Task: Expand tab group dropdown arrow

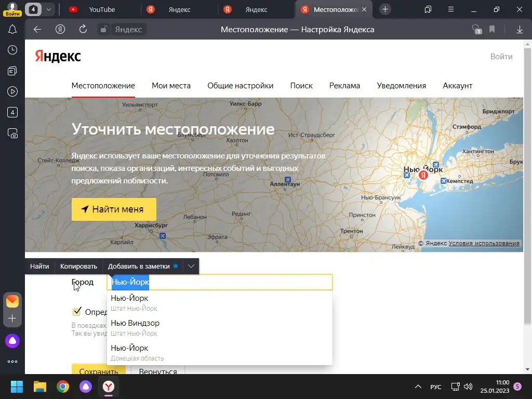Action: 48,9
